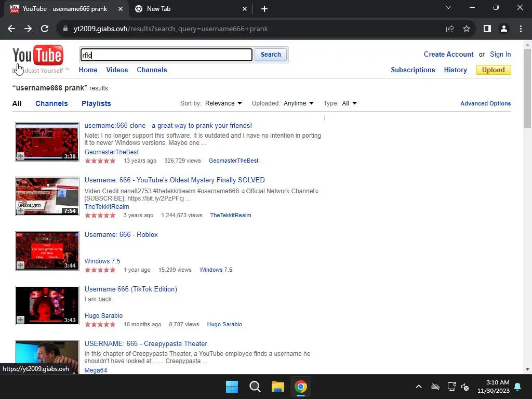This screenshot has height=399, width=532.
Task: Share this page via share icon
Action: pyautogui.click(x=450, y=29)
